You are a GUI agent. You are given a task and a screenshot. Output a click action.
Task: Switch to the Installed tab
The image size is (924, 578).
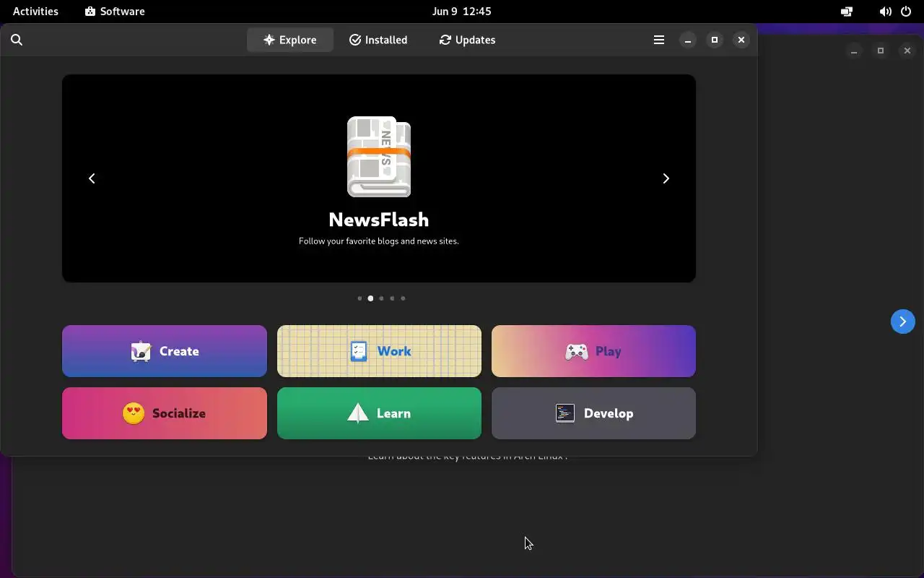tap(378, 40)
